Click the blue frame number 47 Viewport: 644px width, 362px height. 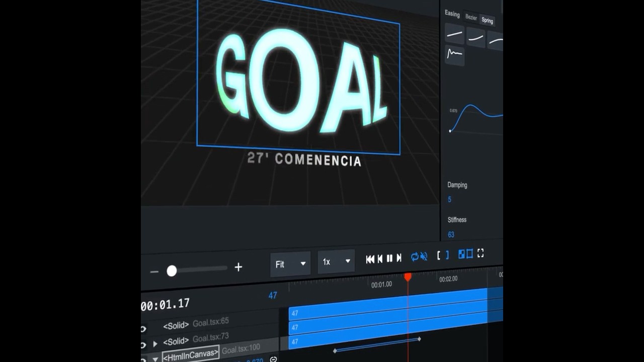(273, 296)
